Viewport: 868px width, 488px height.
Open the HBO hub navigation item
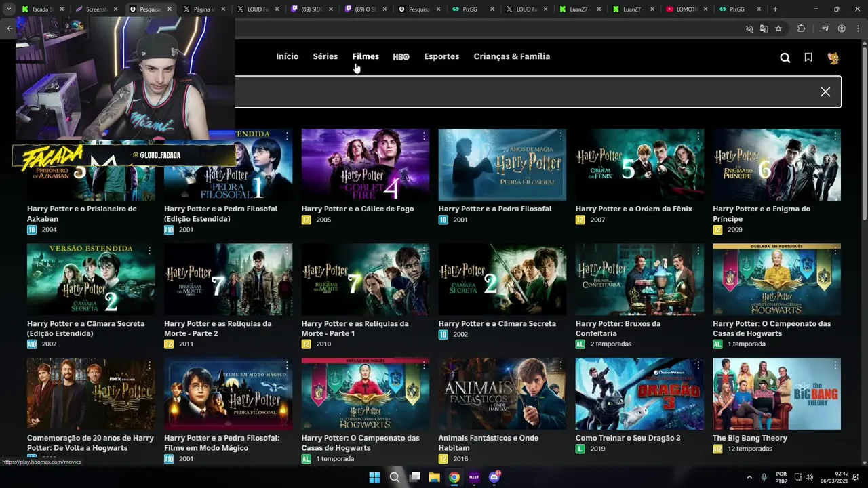tap(401, 57)
